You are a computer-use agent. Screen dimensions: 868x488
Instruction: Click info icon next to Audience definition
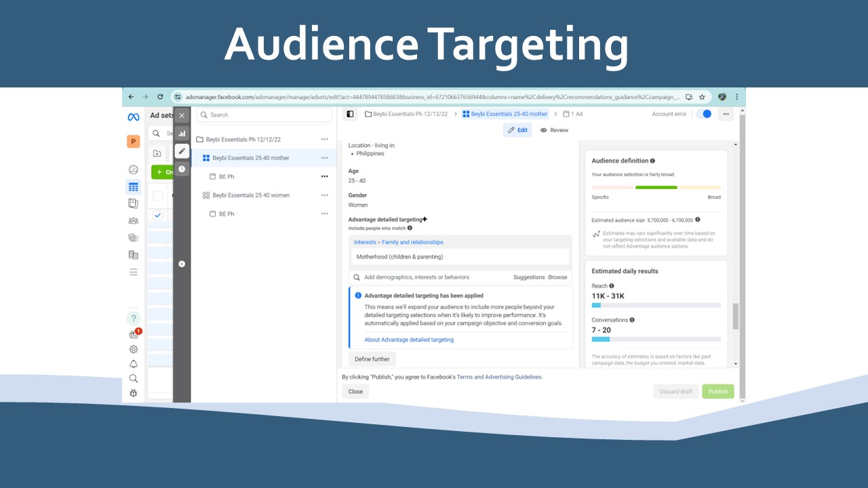click(x=652, y=161)
